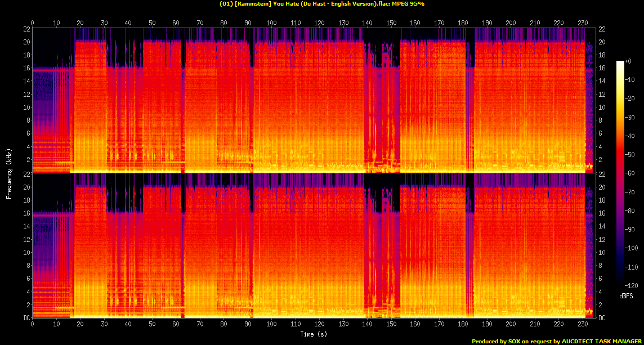Image resolution: width=644 pixels, height=345 pixels.
Task: Click the dBFS unit label under the color scale
Action: pos(626,294)
